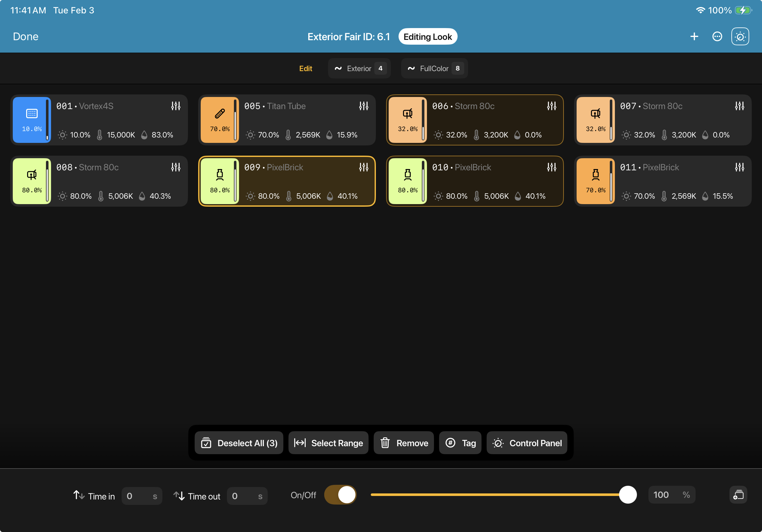Toggle the On/Off switch
Screen dimensions: 762x532
tap(340, 495)
